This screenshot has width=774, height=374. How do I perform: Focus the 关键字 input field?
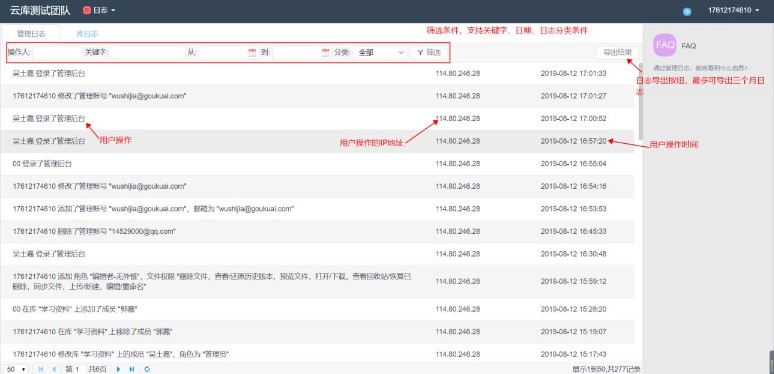tap(147, 52)
